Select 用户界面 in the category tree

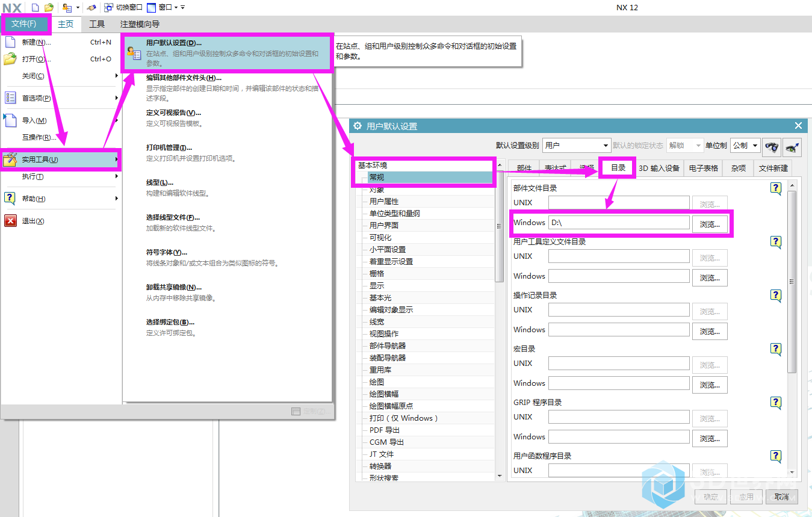(384, 225)
